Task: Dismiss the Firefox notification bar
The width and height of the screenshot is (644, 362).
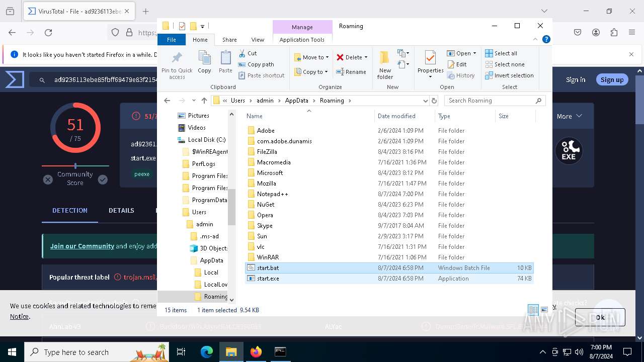Action: pyautogui.click(x=631, y=54)
